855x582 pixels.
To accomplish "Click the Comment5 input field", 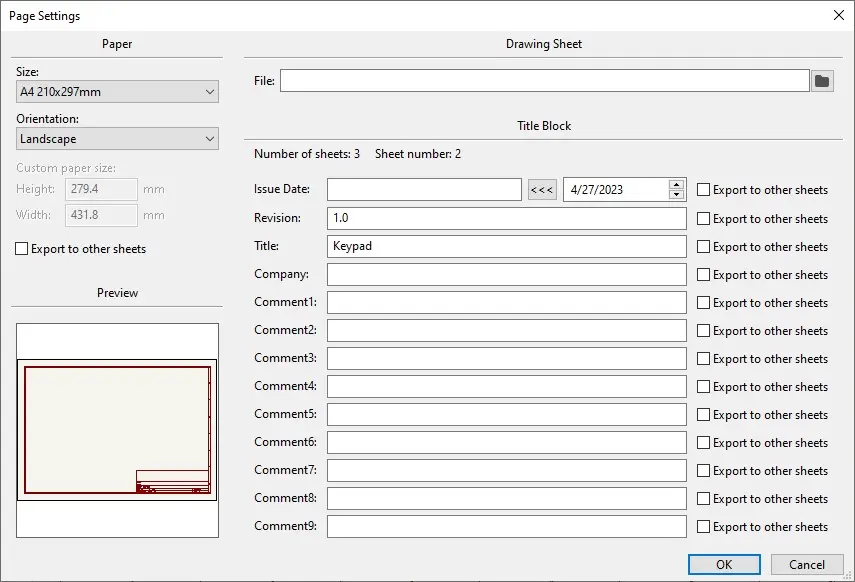I will coord(507,415).
